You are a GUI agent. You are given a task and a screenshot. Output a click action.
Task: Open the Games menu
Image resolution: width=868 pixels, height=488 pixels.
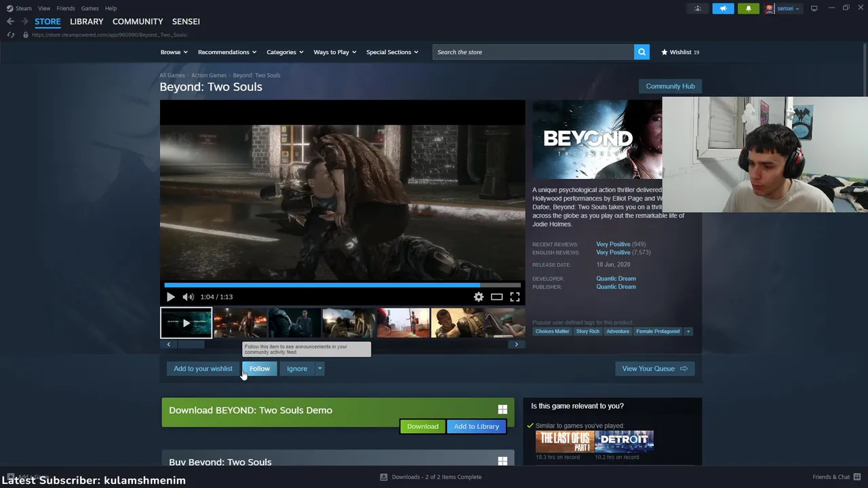click(90, 8)
